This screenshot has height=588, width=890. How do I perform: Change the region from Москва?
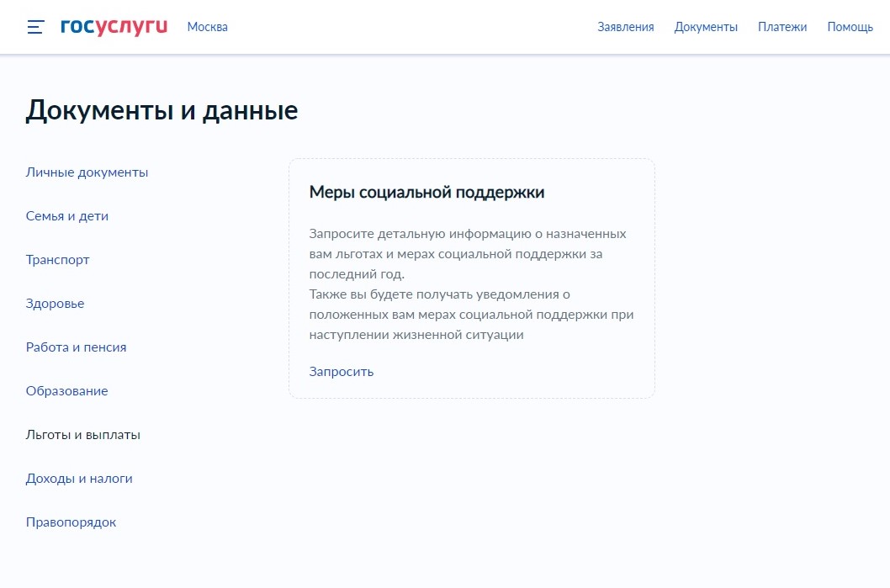(207, 27)
